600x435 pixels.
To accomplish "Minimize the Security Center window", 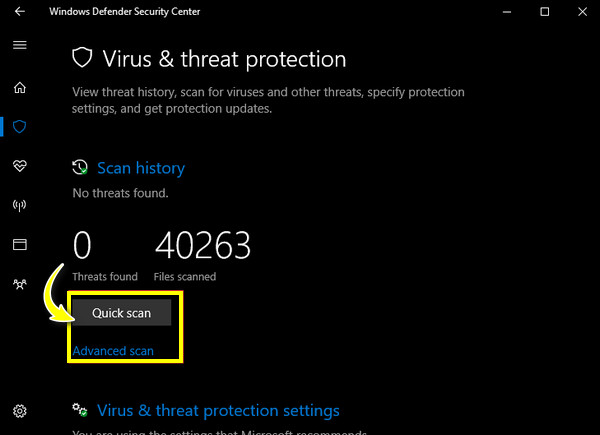I will [507, 12].
